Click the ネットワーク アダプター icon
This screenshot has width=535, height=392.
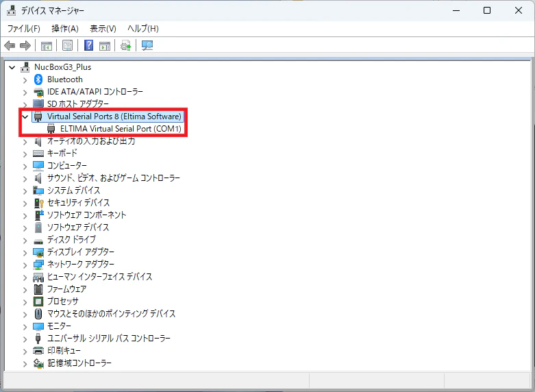tap(38, 265)
